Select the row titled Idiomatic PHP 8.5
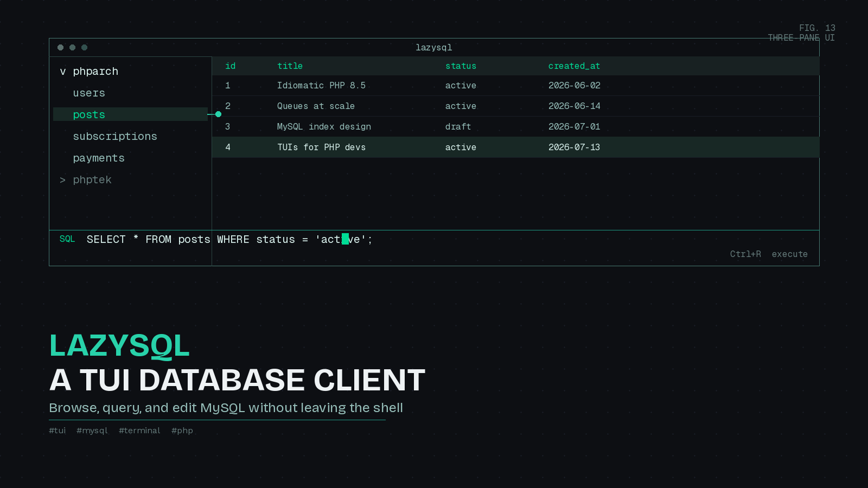 point(515,86)
